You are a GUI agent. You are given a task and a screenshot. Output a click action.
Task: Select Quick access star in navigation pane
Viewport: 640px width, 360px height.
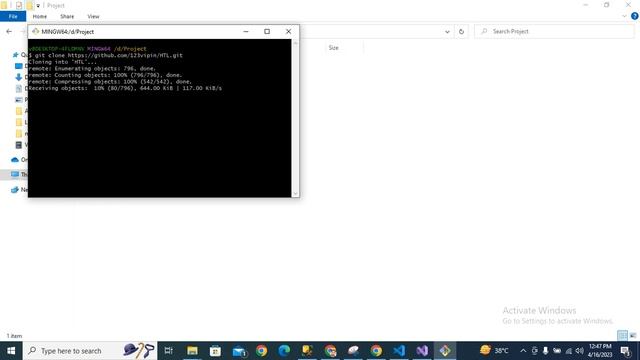[x=16, y=55]
